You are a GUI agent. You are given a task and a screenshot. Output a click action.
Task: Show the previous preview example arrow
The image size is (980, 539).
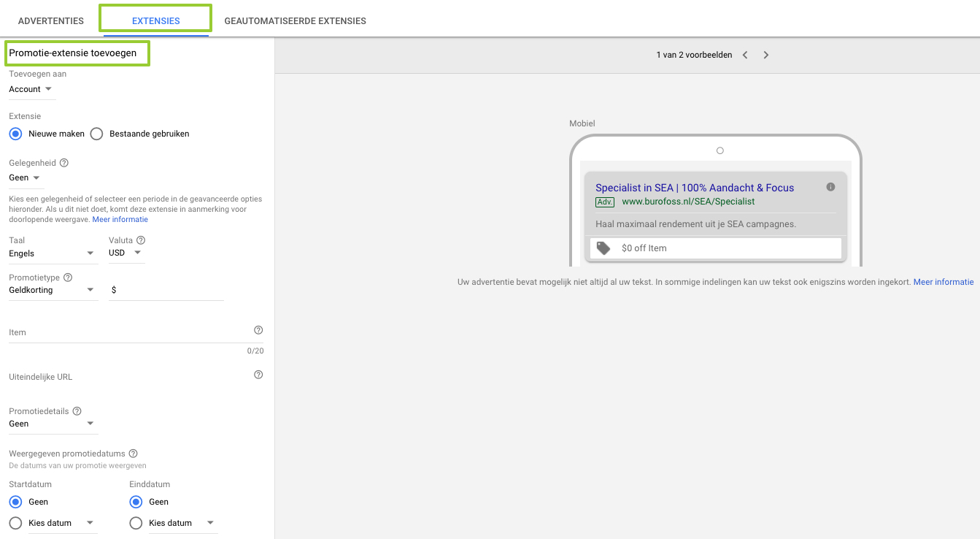[745, 55]
